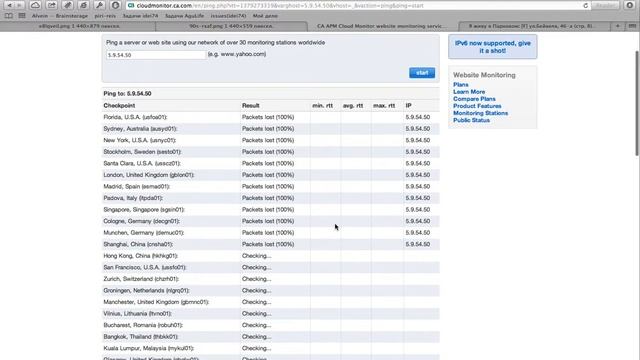This screenshot has width=640, height=360.
Task: Click the Zurich, Switzerland checkpoint row
Action: (x=271, y=279)
